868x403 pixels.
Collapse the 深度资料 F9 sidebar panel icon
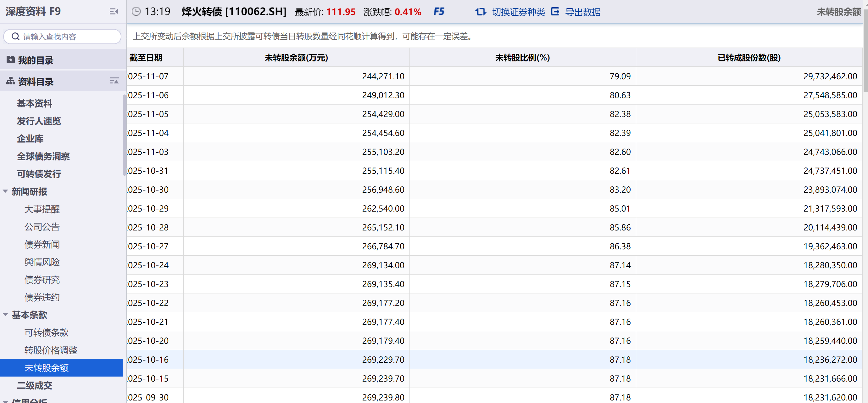[114, 11]
